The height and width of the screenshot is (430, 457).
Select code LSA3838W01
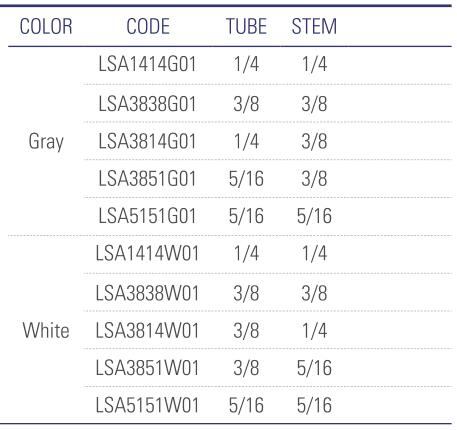tap(147, 293)
